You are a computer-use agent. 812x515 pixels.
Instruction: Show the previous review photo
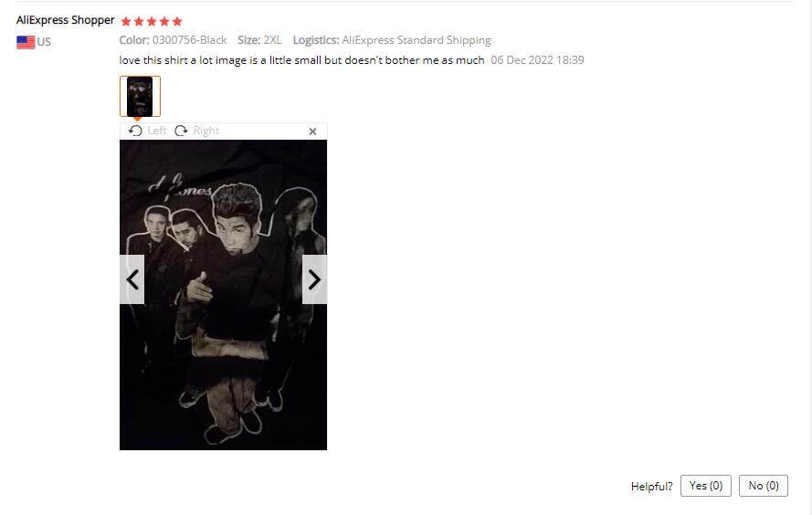132,279
